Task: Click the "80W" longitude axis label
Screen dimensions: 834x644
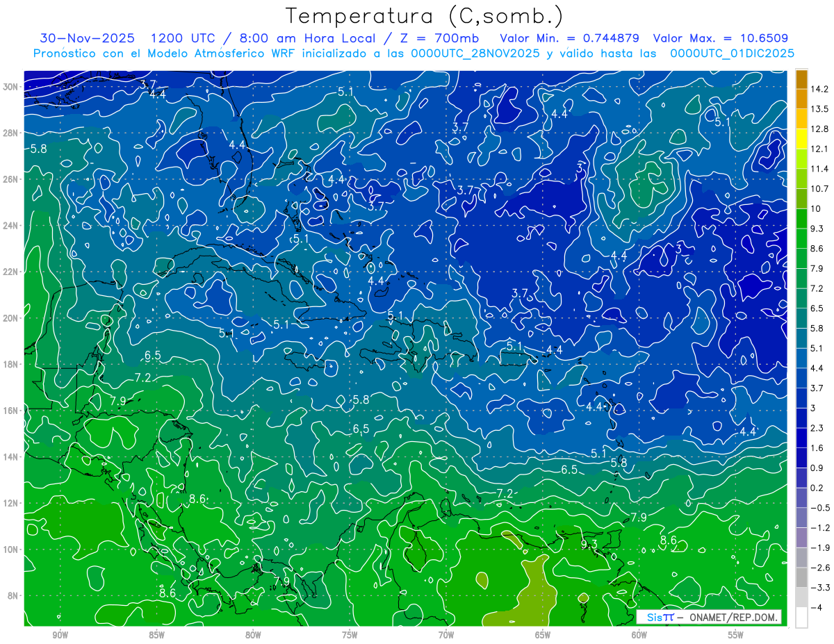Action: 253,636
